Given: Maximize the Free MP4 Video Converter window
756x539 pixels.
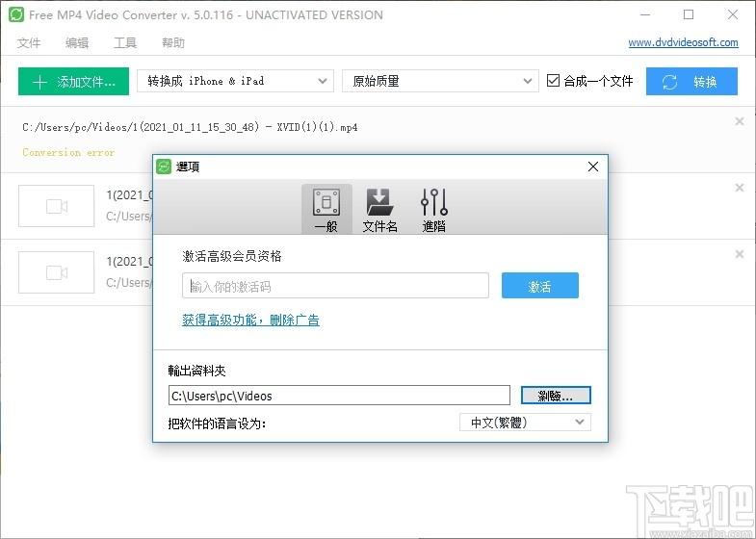Looking at the screenshot, I should (689, 14).
